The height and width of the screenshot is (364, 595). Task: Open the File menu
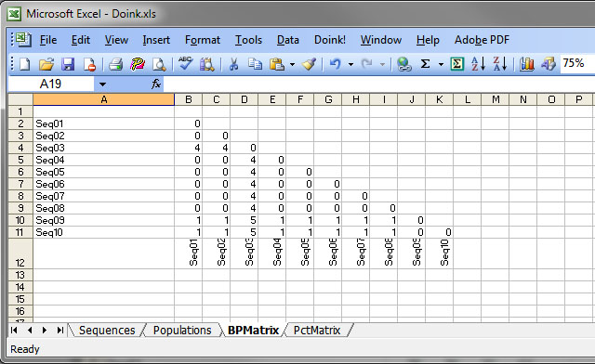(48, 40)
